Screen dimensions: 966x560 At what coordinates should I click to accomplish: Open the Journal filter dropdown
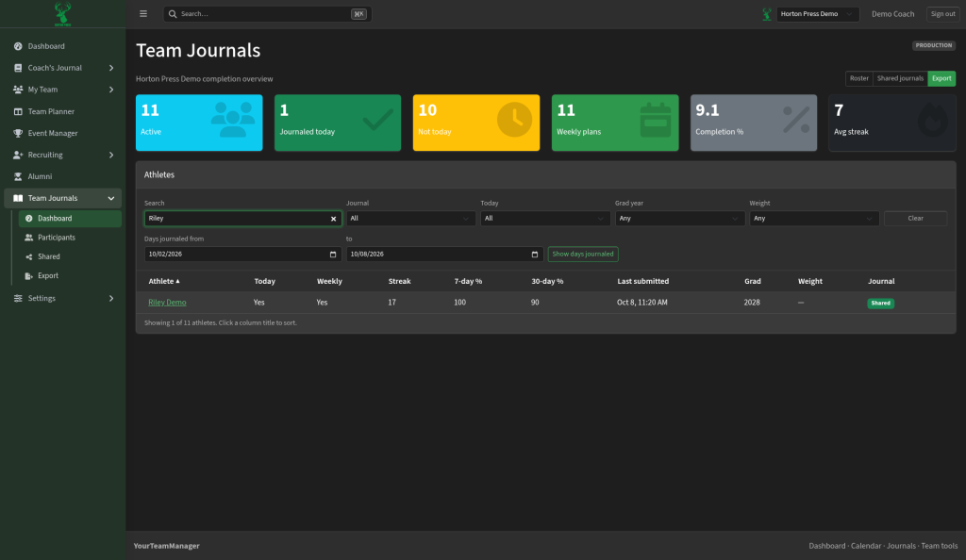click(x=410, y=219)
